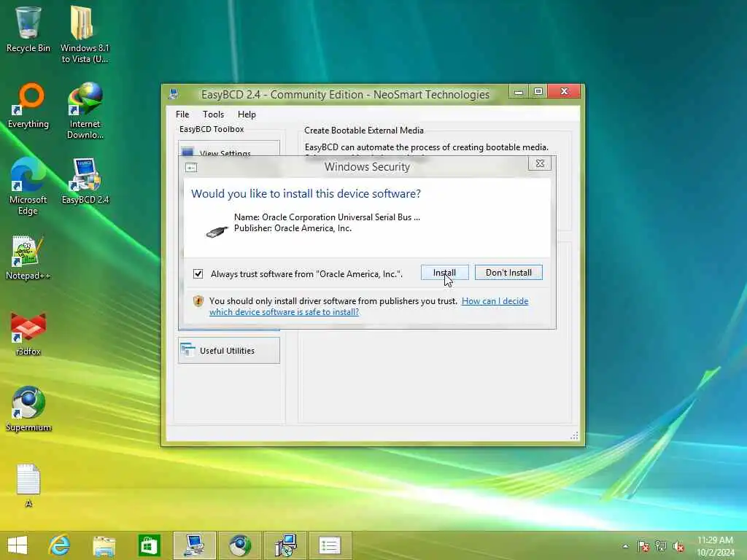Open the Windows Store taskbar icon
This screenshot has height=560, width=747.
pos(149,545)
